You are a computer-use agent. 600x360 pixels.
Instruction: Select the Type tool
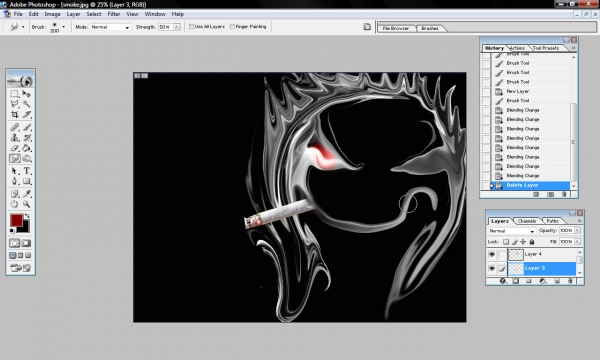(x=26, y=171)
